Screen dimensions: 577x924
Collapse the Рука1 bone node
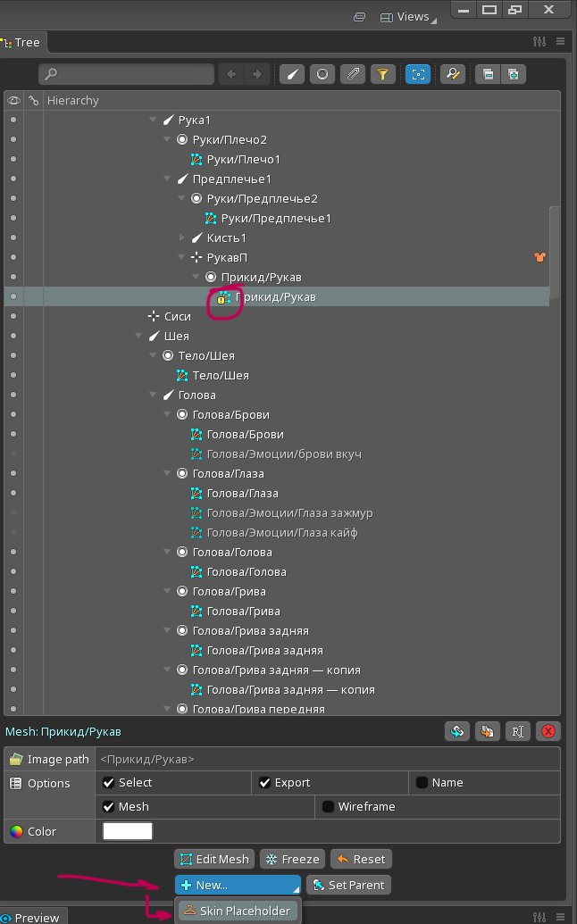(153, 120)
